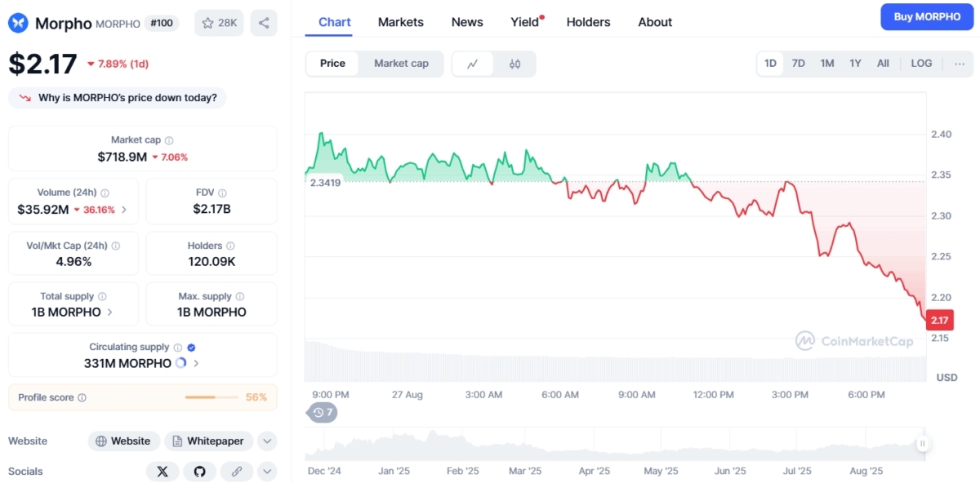This screenshot has width=980, height=483.
Task: Expand the Socials dropdown chevron
Action: [267, 472]
